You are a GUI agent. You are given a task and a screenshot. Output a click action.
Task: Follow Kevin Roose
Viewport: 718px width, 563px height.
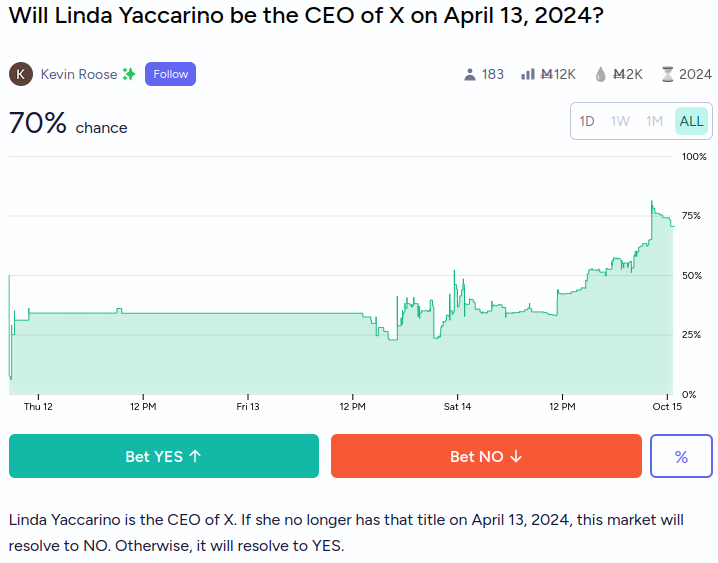point(170,74)
